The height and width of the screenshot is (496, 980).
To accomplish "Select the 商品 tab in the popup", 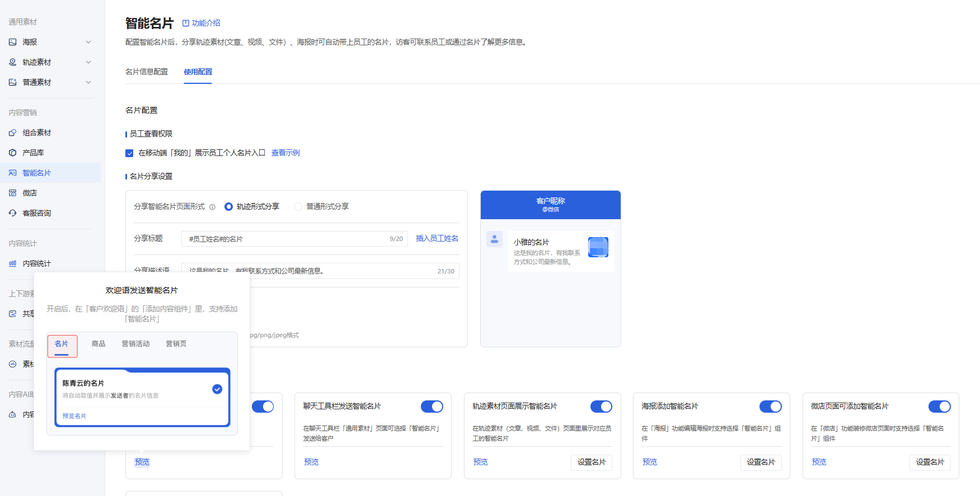I will click(99, 344).
